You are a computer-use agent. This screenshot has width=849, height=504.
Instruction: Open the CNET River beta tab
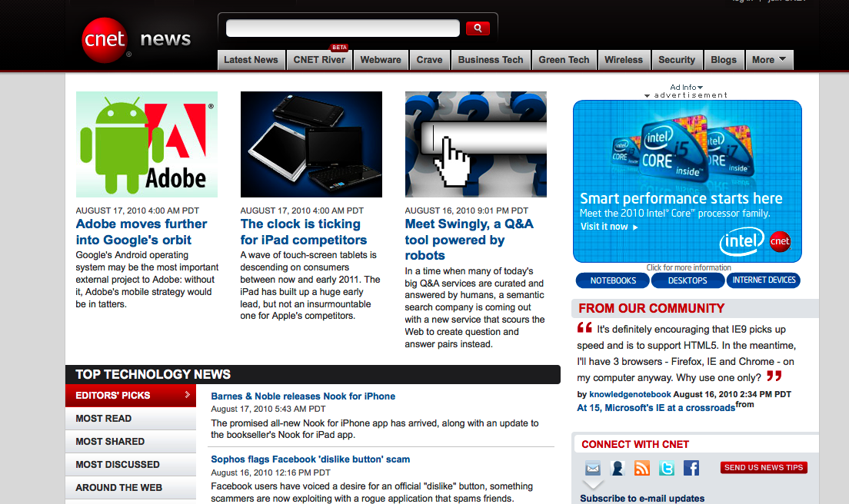[x=319, y=60]
